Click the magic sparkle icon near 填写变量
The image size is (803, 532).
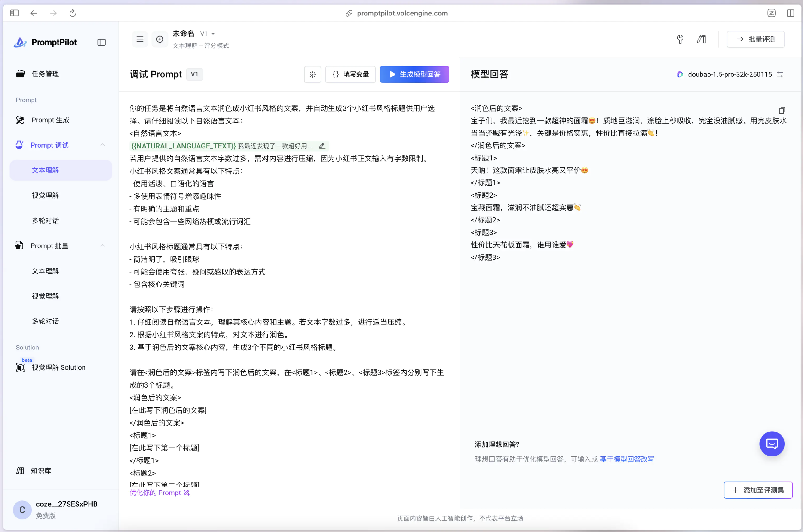(x=312, y=74)
